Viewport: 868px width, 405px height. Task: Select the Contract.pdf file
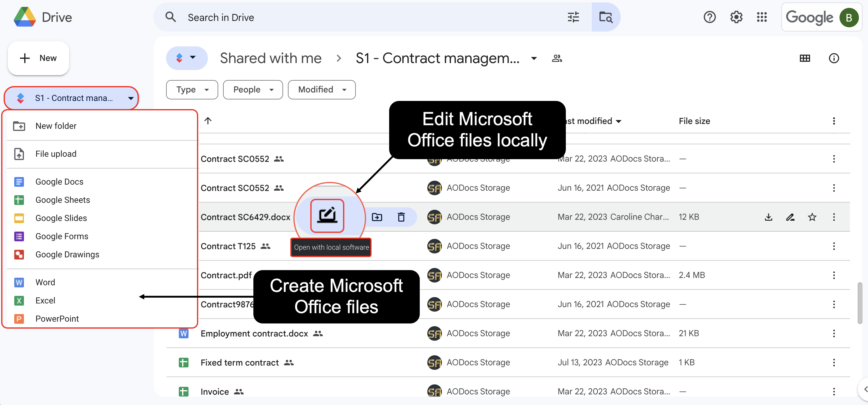[x=226, y=275]
